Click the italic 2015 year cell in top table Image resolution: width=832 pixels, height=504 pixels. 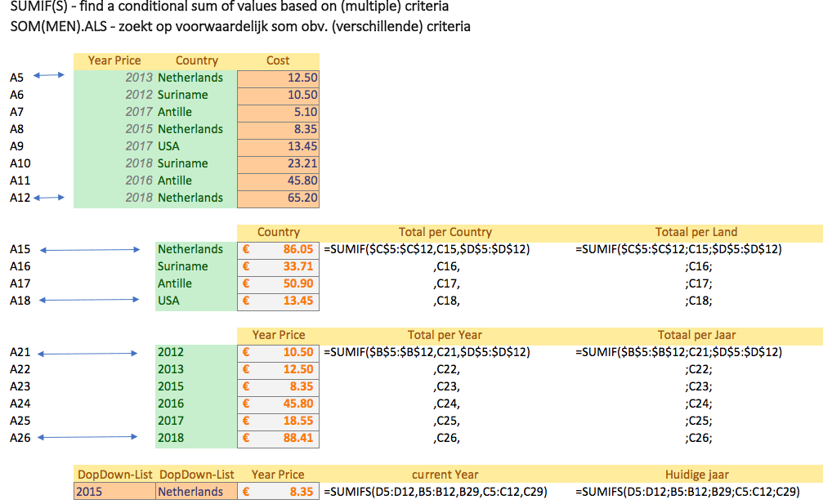[139, 129]
